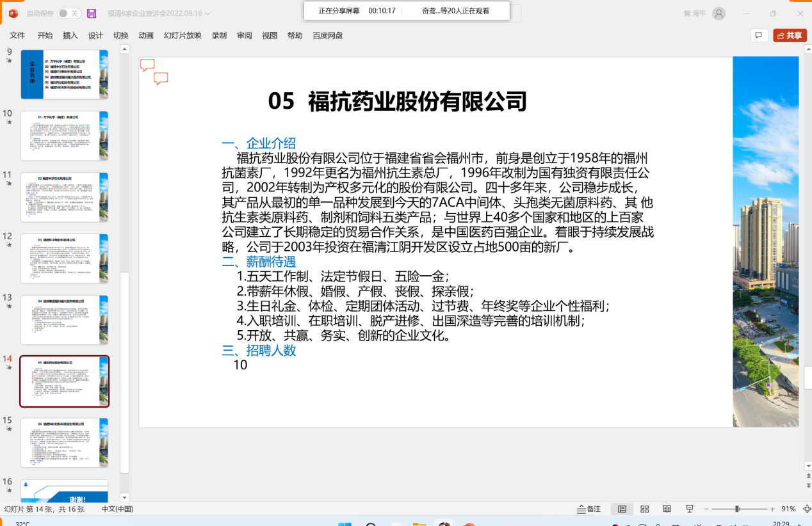The width and height of the screenshot is (812, 526).
Task: Select the normal view icon in status bar
Action: [x=622, y=509]
